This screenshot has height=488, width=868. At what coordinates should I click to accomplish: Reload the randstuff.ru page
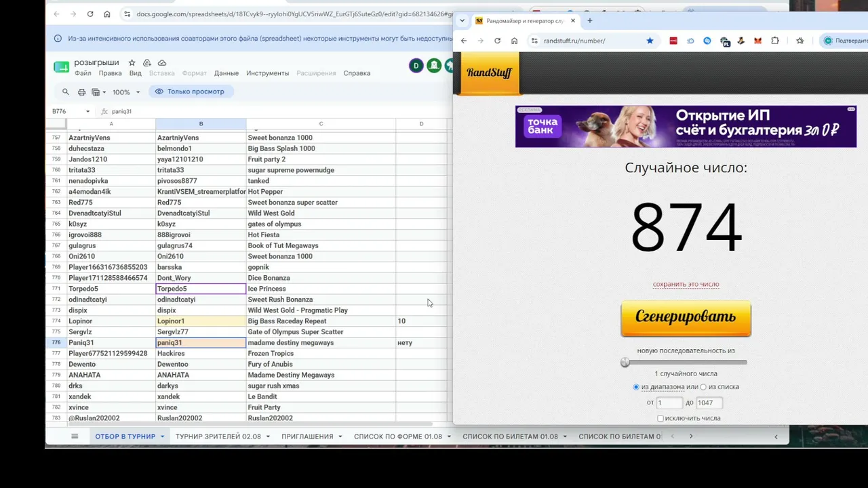[x=497, y=41]
